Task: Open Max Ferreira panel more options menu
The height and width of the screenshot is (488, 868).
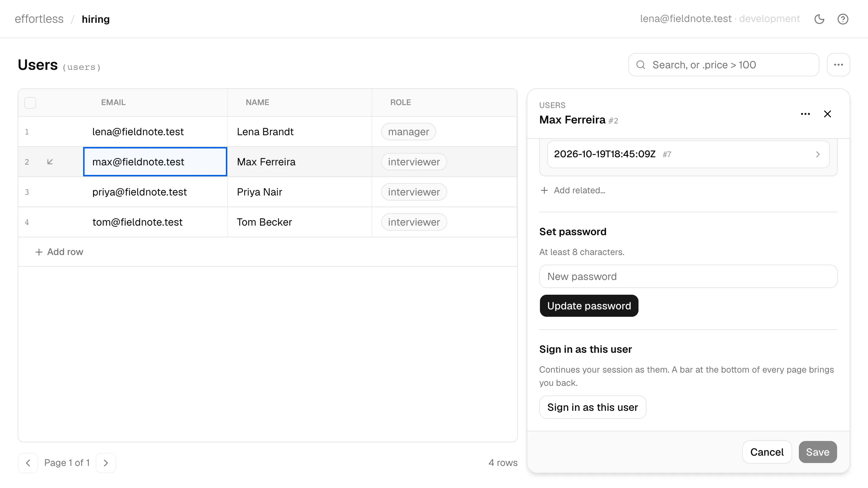Action: [805, 114]
